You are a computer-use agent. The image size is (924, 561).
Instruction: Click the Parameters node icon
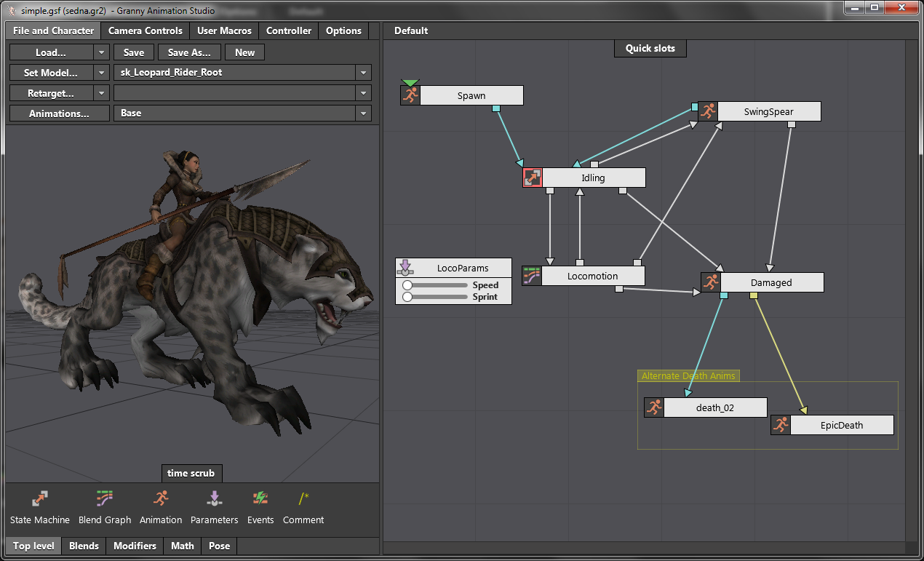click(214, 499)
